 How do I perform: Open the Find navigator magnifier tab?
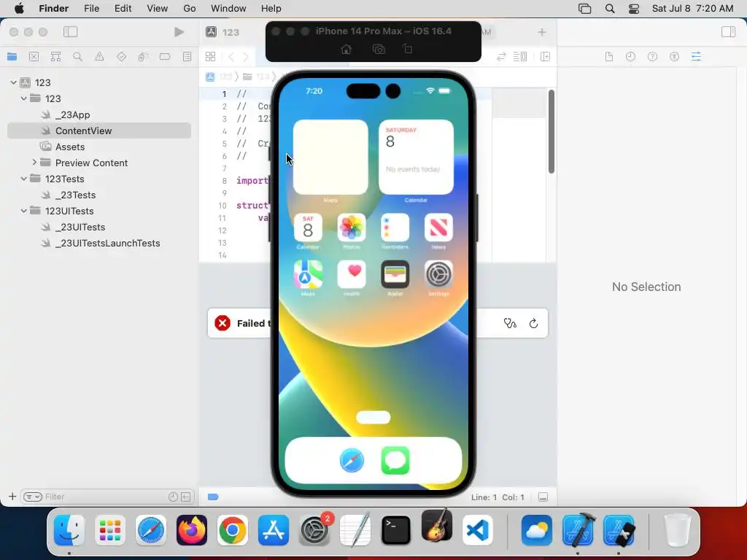pyautogui.click(x=77, y=57)
